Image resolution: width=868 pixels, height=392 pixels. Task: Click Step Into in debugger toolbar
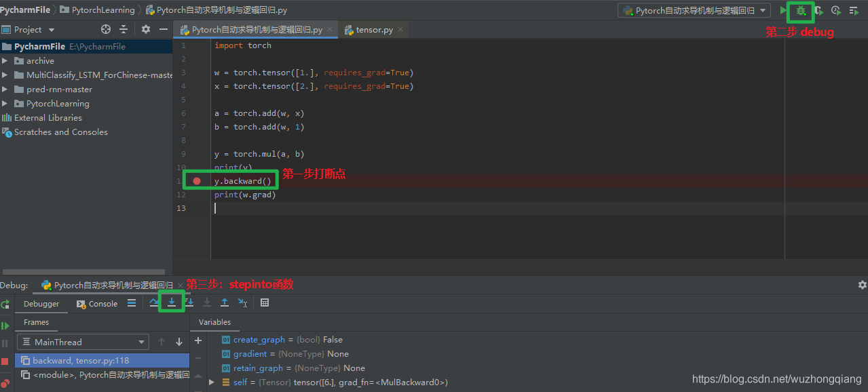(x=172, y=302)
